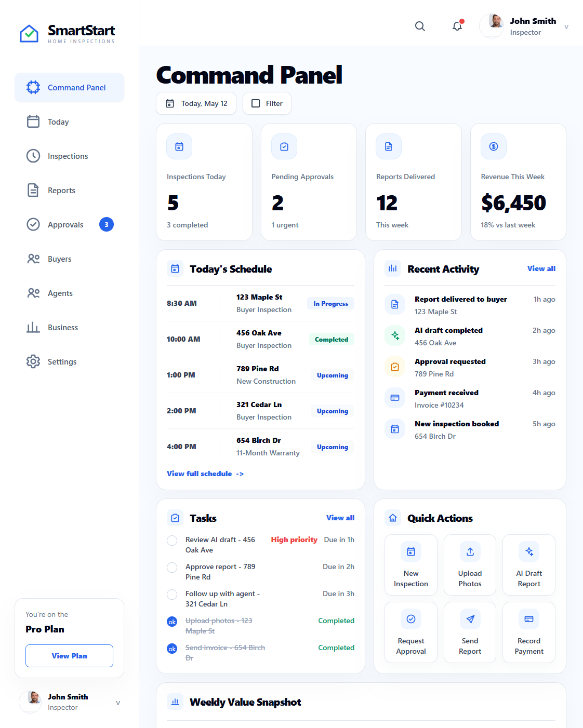Open Inspections in the sidebar
Screen dimensions: 583x728
click(x=69, y=156)
